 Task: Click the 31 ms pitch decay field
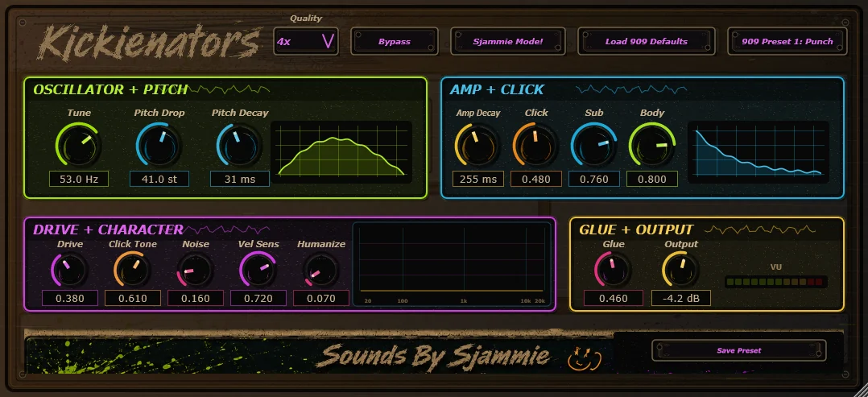[239, 179]
